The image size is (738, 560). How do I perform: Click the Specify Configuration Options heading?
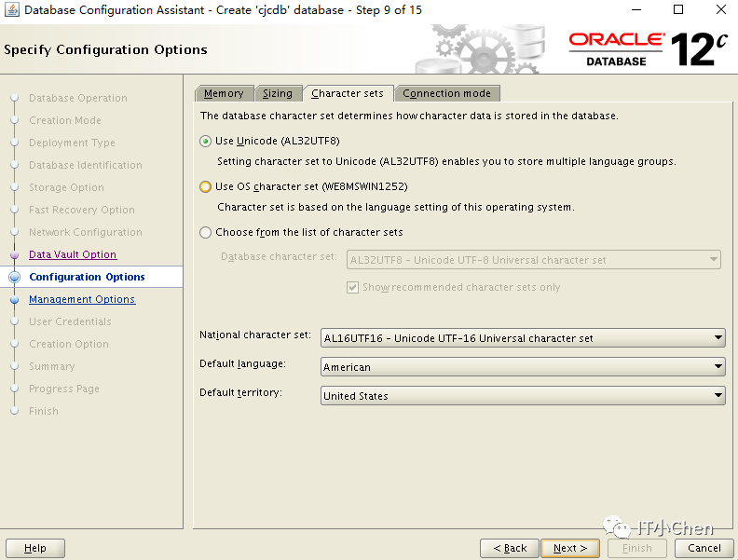105,49
